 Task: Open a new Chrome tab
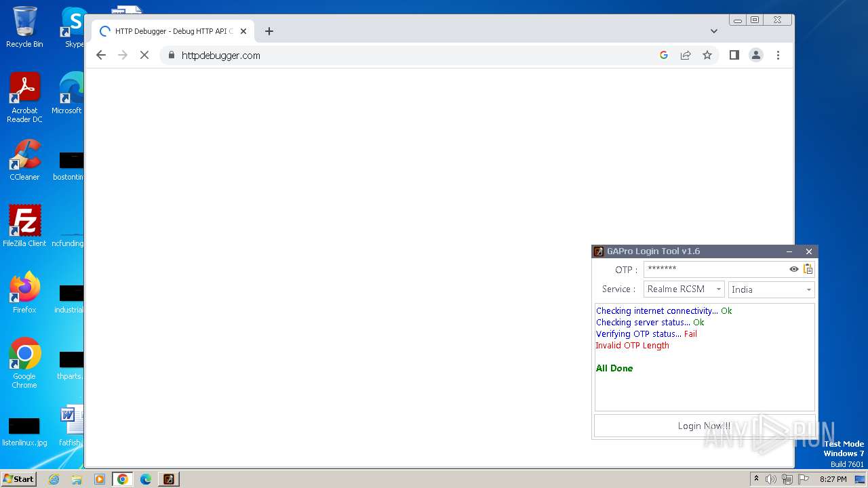[x=269, y=31]
